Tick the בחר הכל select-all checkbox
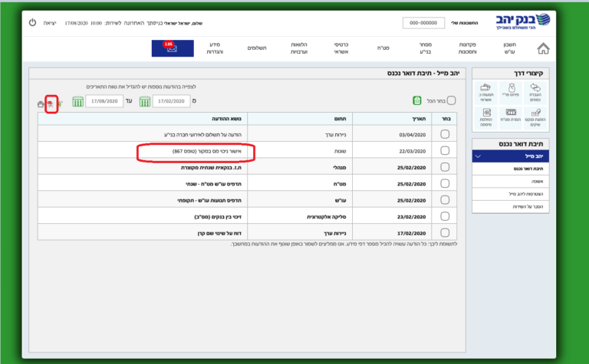 (451, 100)
